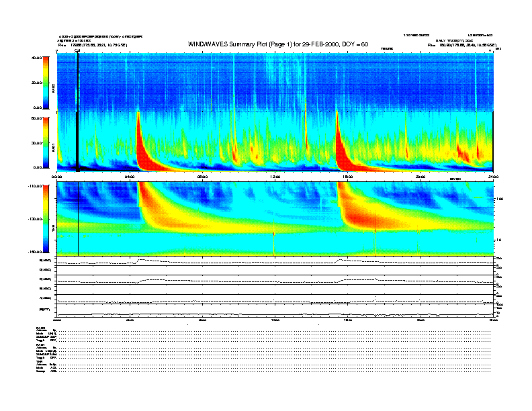Click the RAD2 vertical axis label

[x=53, y=89]
